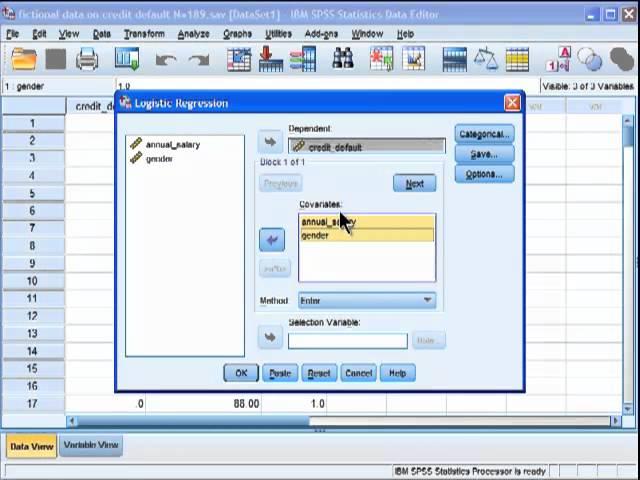Click OK to run the regression

point(241,373)
